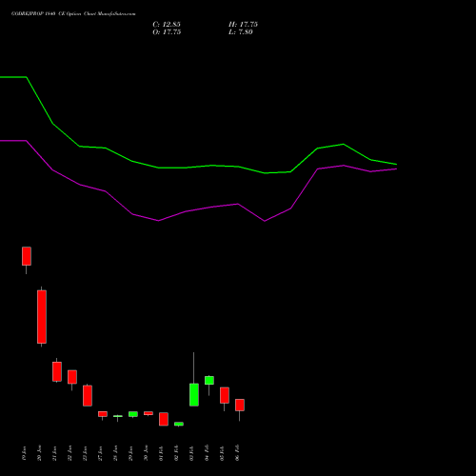Viewport: 476px width, 476px height.
Task: Click the 06 Feb date label
Action: click(x=238, y=453)
